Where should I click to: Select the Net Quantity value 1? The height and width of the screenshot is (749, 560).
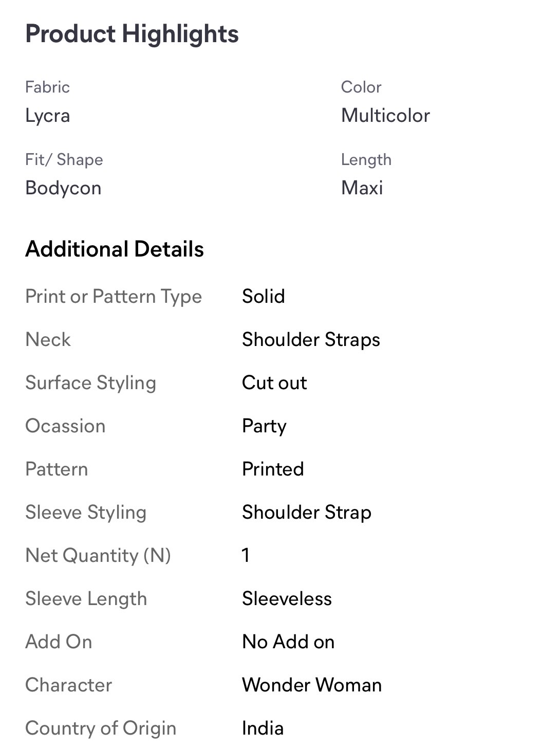pos(246,556)
